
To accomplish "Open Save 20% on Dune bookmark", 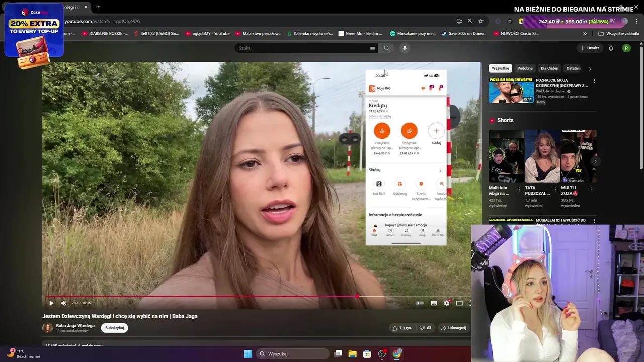I will coord(464,34).
